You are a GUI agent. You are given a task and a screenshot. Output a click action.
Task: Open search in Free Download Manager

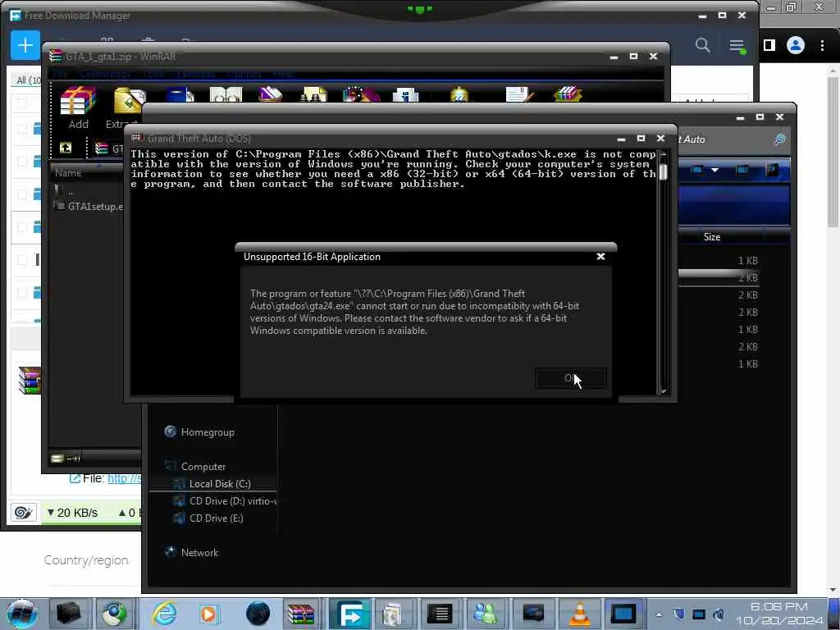(703, 46)
